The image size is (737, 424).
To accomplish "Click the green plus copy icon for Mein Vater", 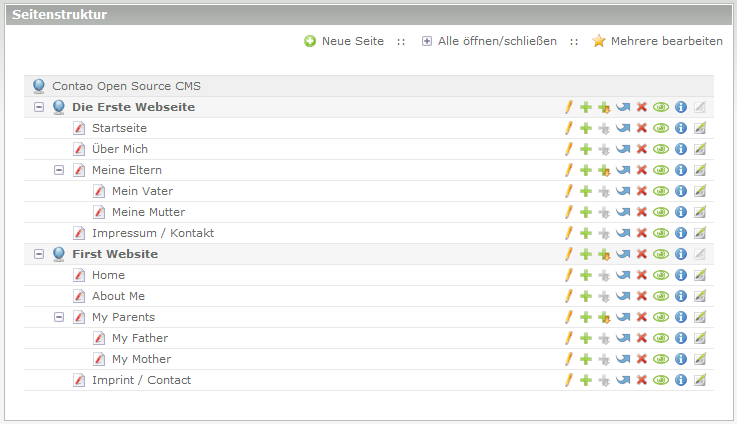I will pyautogui.click(x=586, y=191).
